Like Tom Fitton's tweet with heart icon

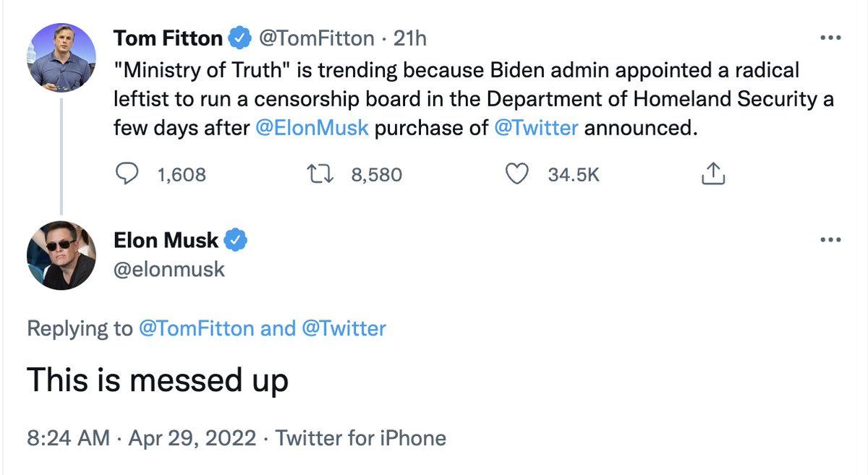[x=515, y=174]
